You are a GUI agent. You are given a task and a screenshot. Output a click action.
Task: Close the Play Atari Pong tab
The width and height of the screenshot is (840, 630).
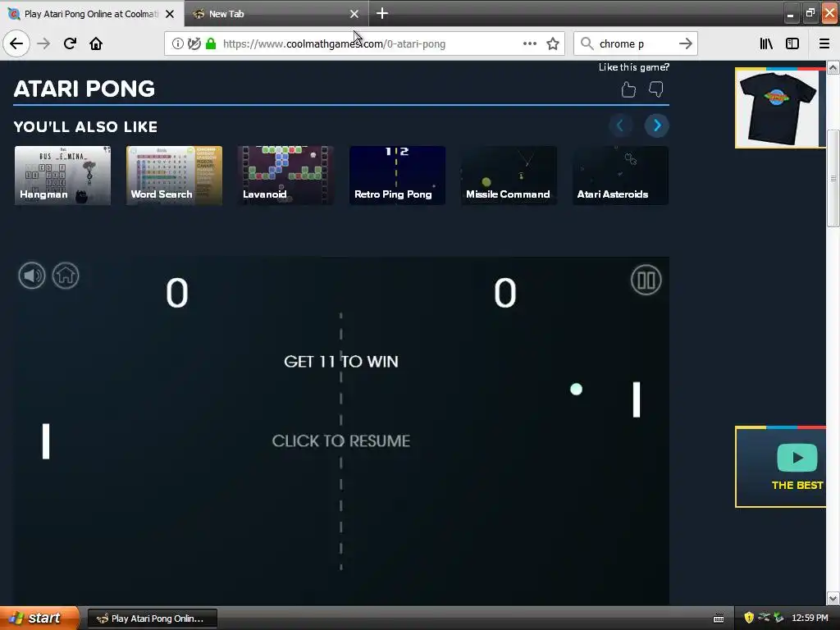point(170,14)
